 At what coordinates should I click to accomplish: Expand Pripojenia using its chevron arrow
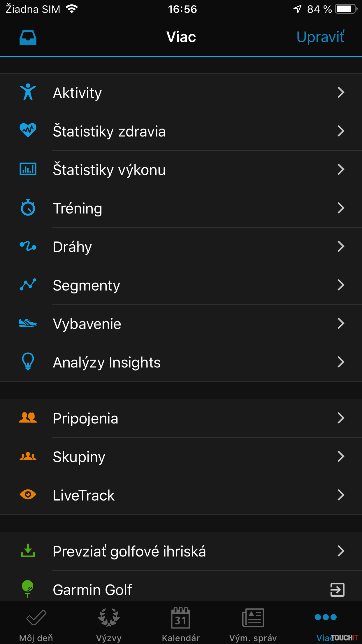pos(341,418)
